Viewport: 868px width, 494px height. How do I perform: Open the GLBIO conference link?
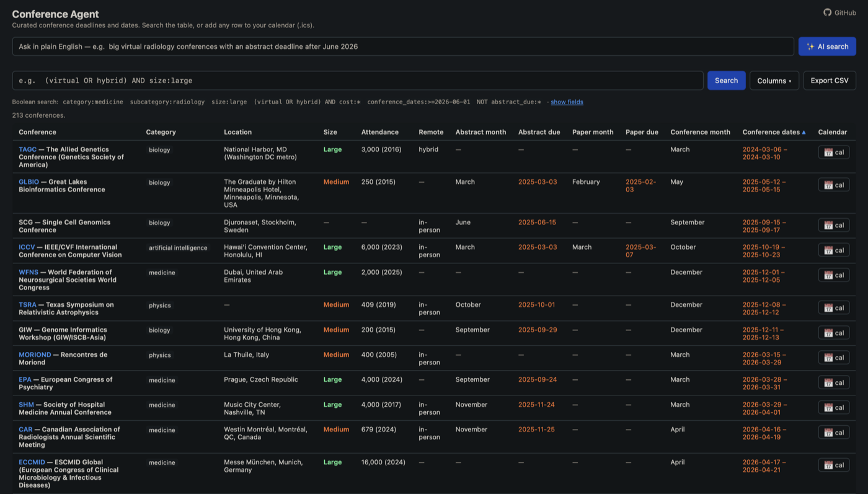[29, 182]
